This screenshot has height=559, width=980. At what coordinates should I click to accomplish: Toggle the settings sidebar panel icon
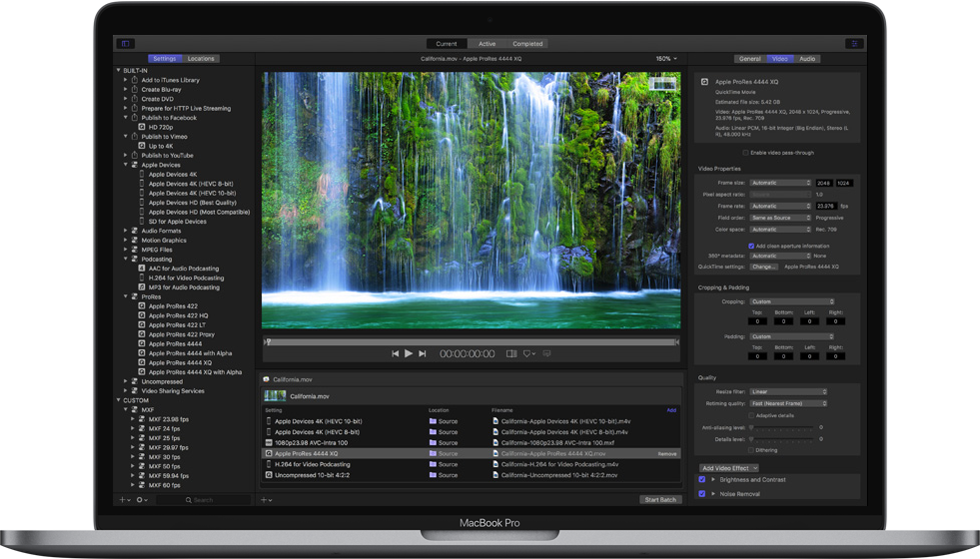coord(125,44)
